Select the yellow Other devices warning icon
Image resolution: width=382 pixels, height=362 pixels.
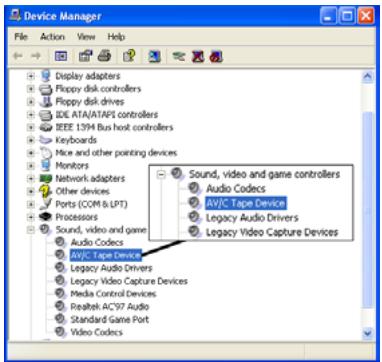(45, 191)
